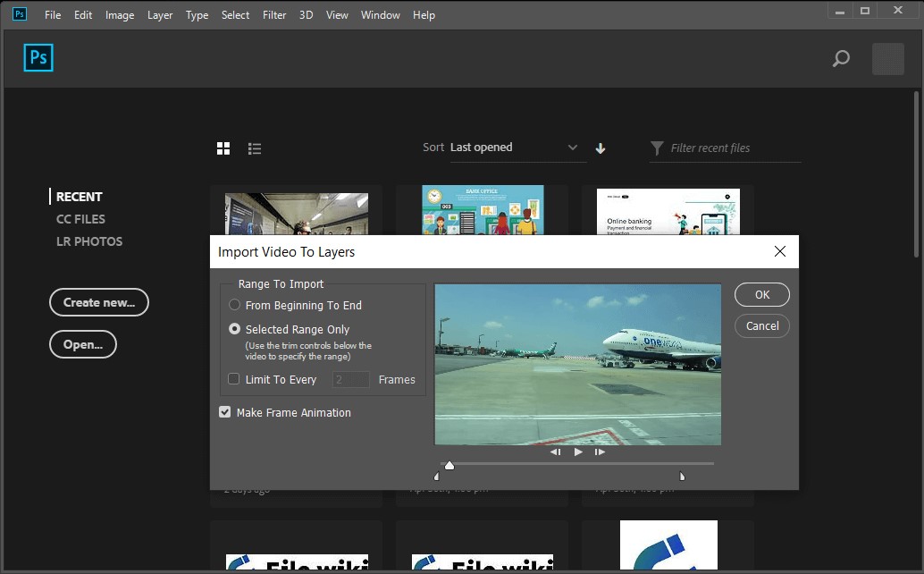Switch to grid view of recent files
Viewport: 924px width, 574px height.
[223, 148]
